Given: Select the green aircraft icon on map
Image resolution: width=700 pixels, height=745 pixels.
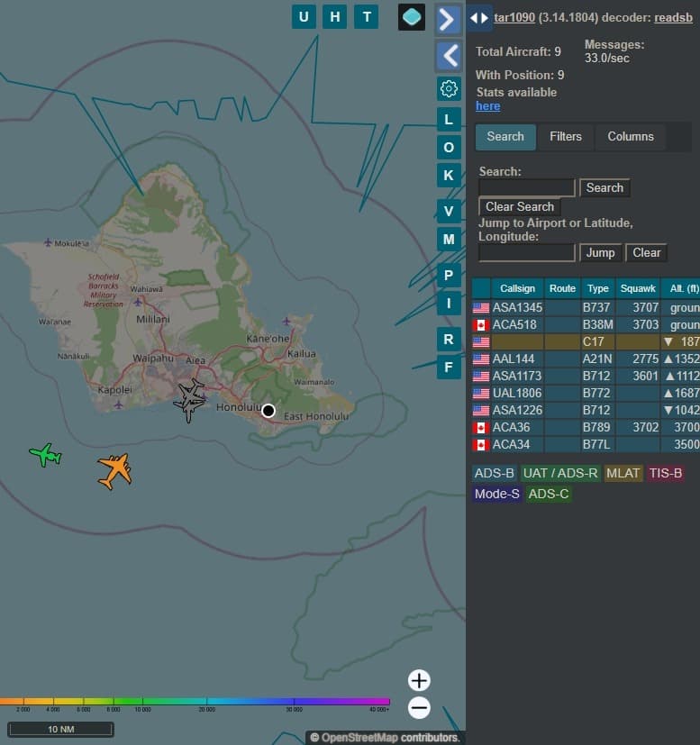Looking at the screenshot, I should (46, 455).
